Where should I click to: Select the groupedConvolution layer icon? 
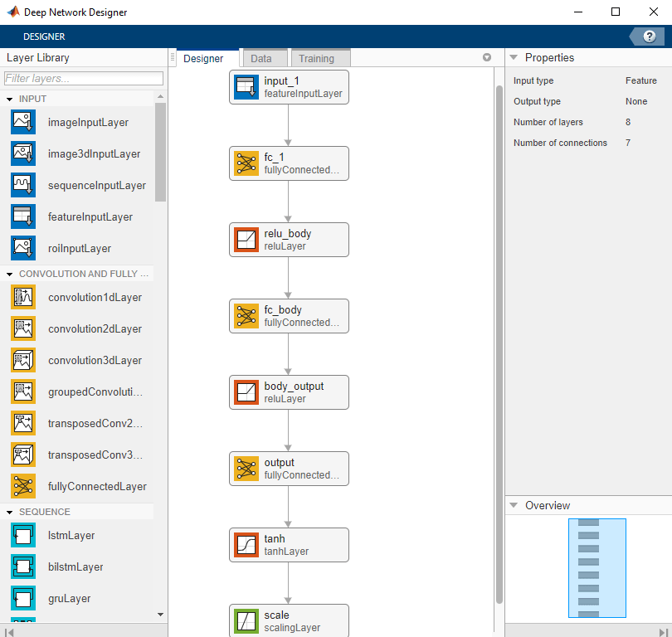click(23, 391)
